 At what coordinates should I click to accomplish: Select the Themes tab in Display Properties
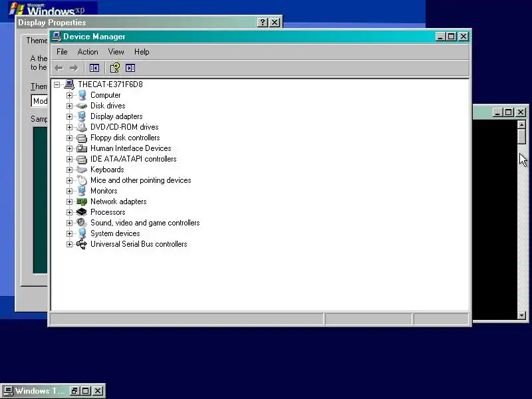coord(37,41)
